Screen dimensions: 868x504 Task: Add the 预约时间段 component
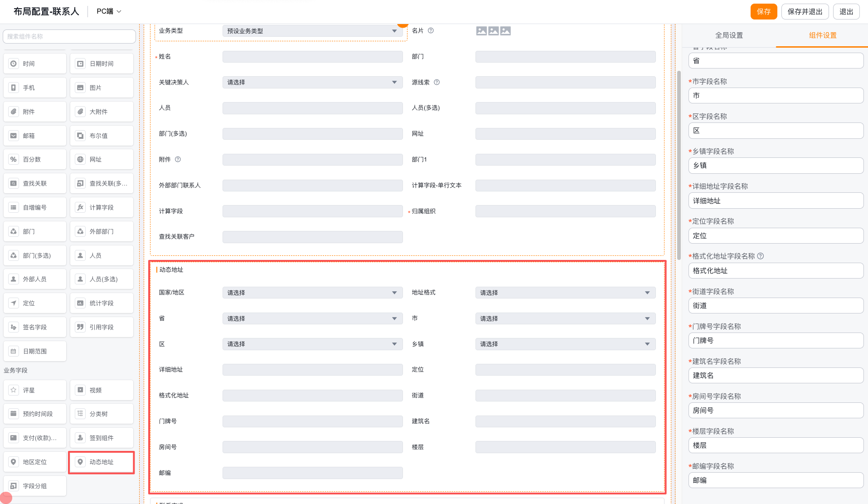click(35, 414)
